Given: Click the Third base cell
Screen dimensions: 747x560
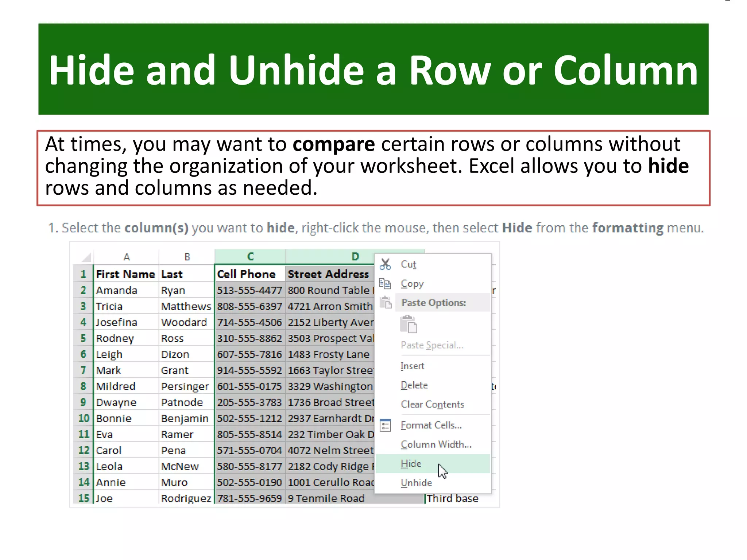Looking at the screenshot, I should click(x=452, y=498).
